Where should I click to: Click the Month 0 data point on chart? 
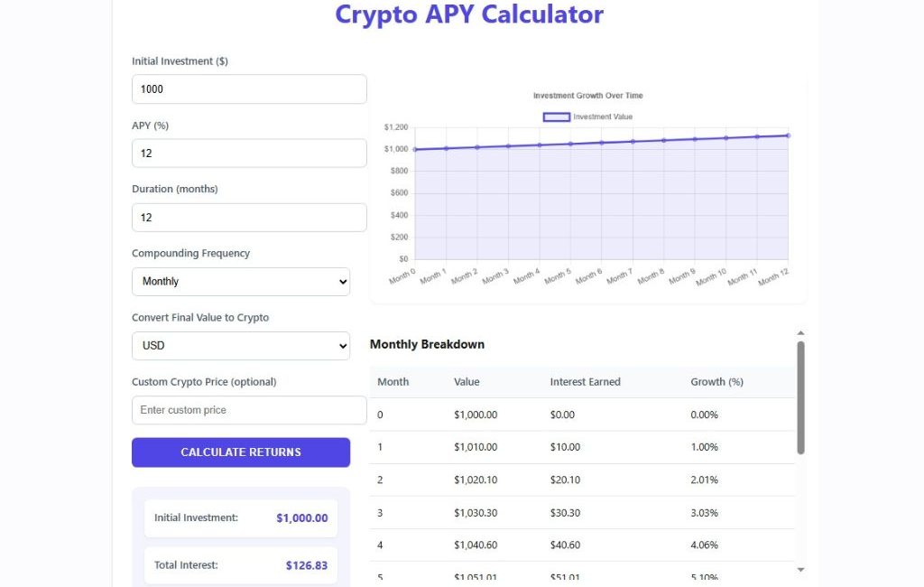point(415,149)
